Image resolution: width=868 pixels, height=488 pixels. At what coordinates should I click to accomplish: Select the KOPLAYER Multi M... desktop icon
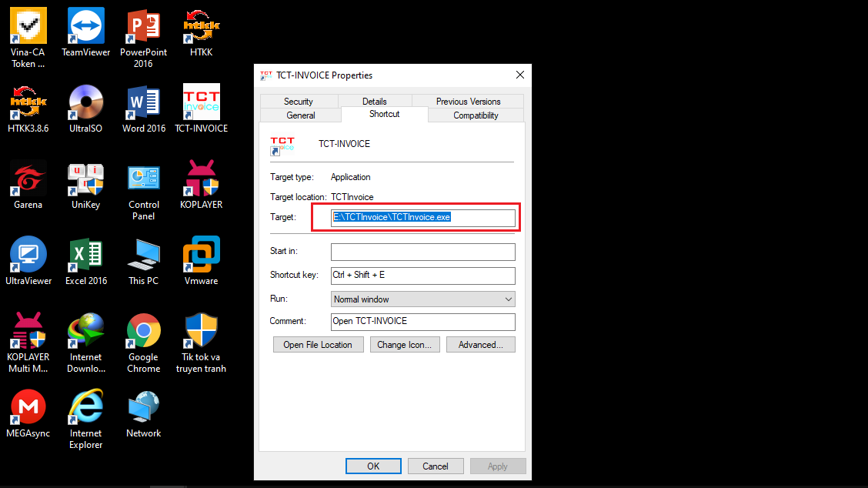click(28, 343)
